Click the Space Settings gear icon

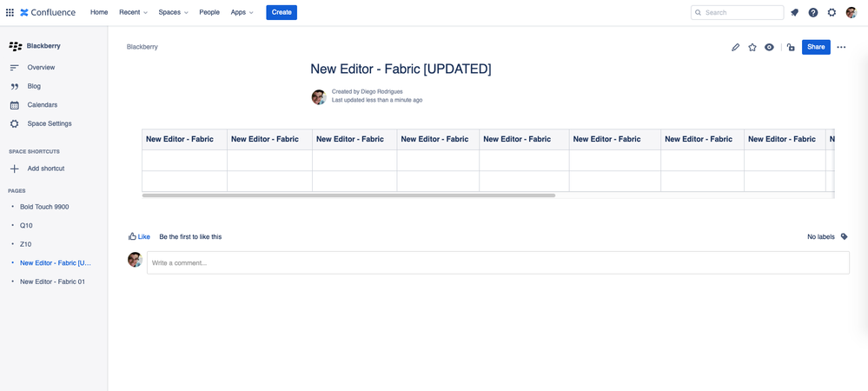tap(15, 124)
